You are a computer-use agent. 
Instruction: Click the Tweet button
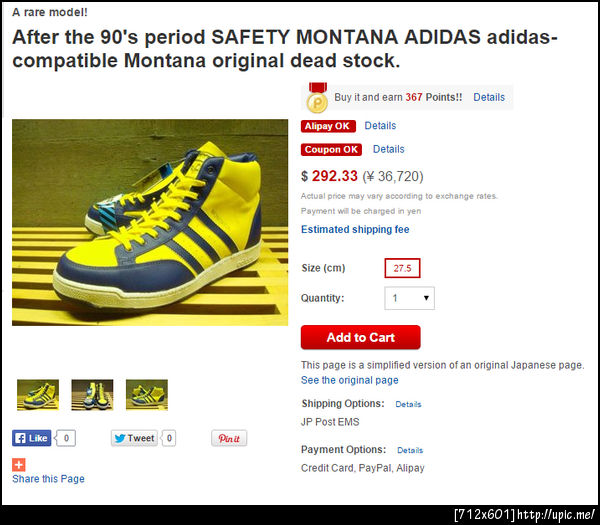pyautogui.click(x=134, y=438)
